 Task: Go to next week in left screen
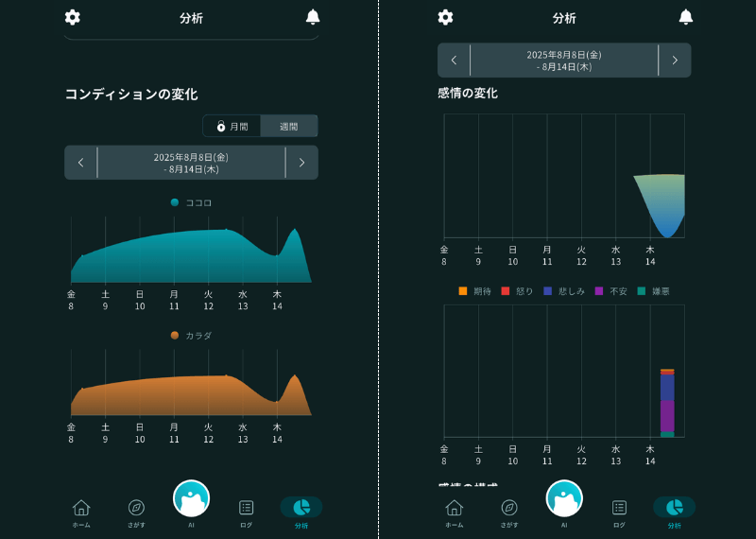pos(301,163)
